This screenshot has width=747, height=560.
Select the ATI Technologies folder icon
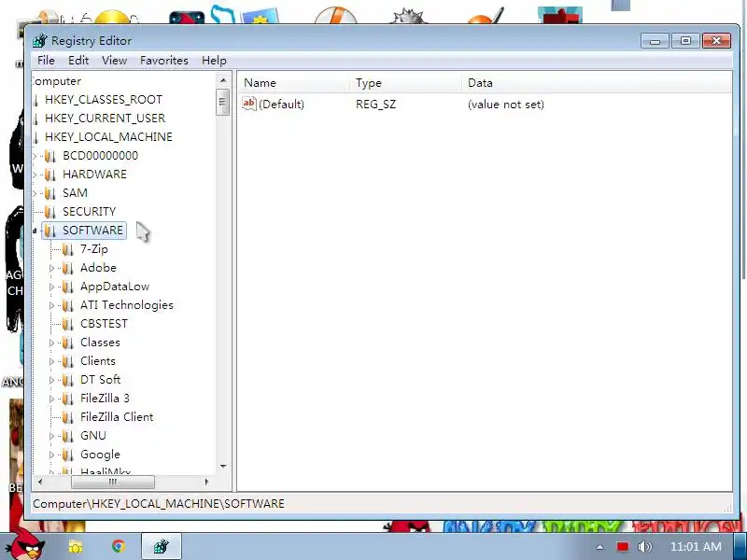67,305
